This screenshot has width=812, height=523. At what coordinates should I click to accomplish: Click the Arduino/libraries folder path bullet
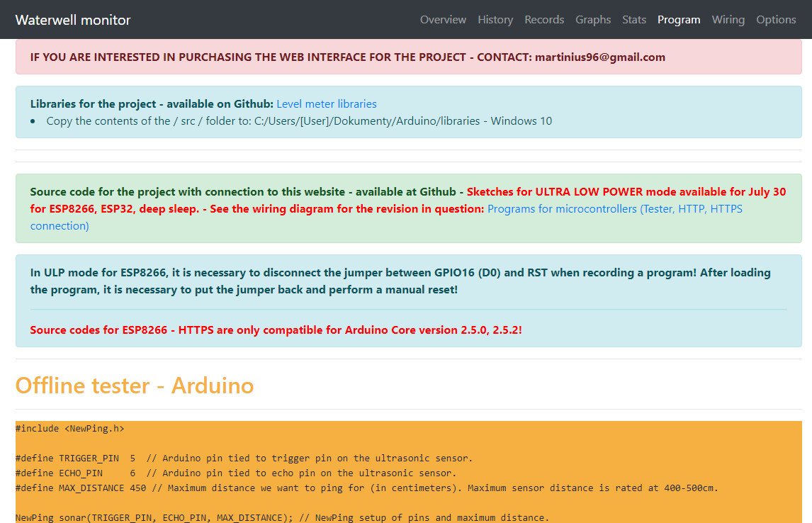point(299,120)
